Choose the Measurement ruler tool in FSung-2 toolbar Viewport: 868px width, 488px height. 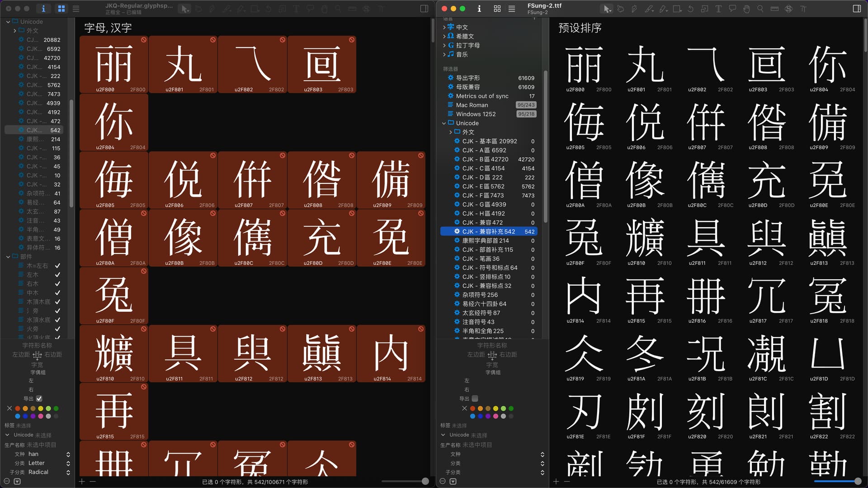(774, 9)
